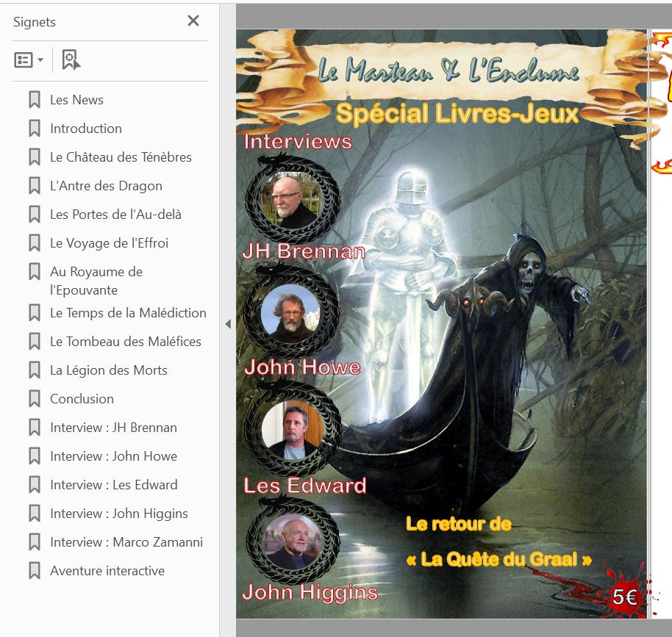Click the « La Quête du Graal » text

click(x=499, y=559)
